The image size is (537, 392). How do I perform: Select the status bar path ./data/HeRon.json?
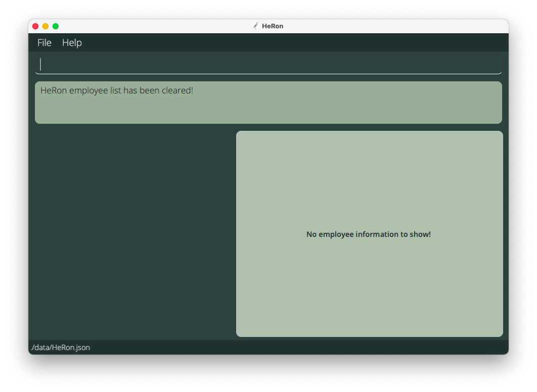click(60, 348)
